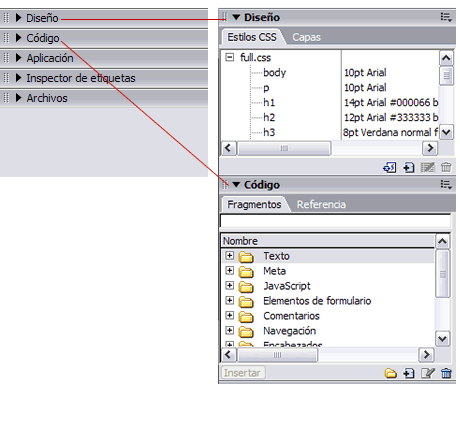Select the h1 style rule
The width and height of the screenshot is (460, 430).
click(x=269, y=103)
